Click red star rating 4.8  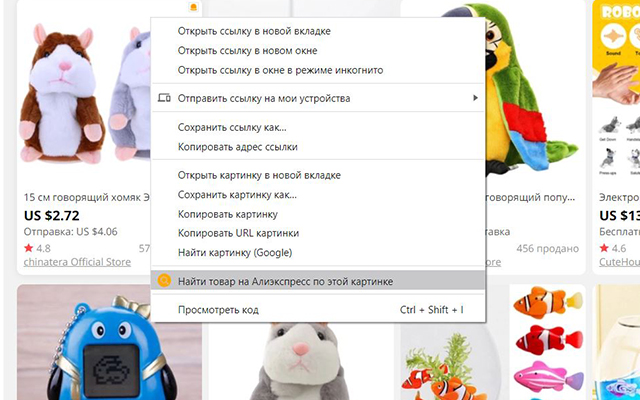pos(37,248)
